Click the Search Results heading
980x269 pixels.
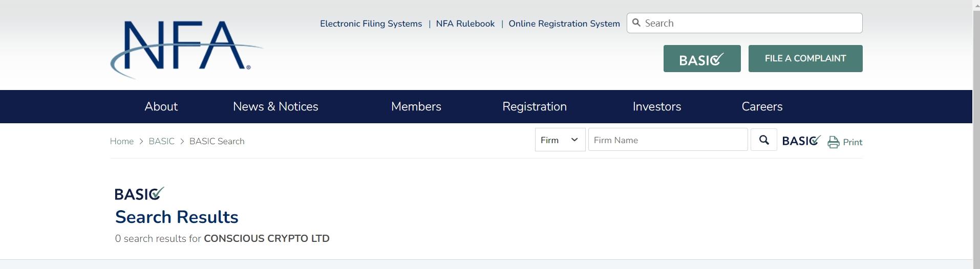[177, 217]
